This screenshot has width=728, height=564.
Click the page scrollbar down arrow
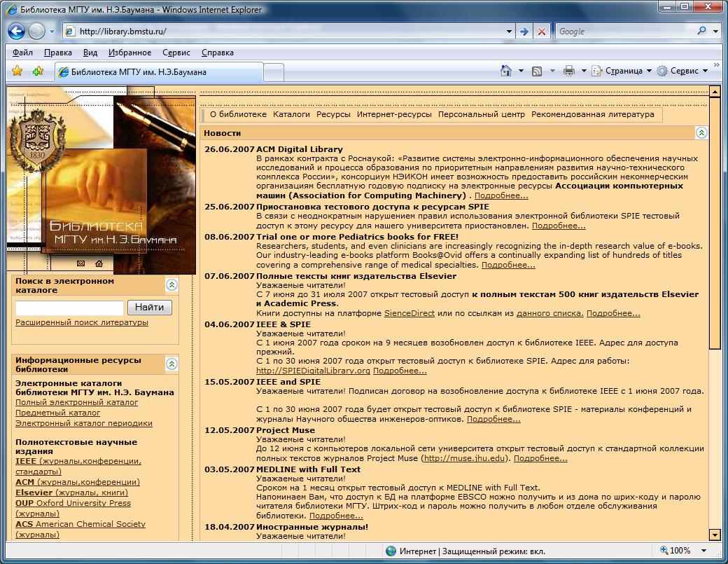point(715,535)
